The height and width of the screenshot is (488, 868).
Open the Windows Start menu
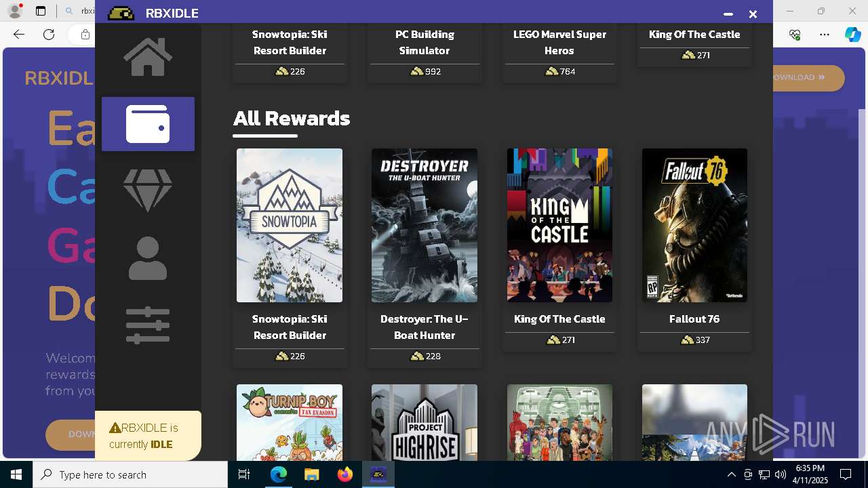tap(16, 474)
